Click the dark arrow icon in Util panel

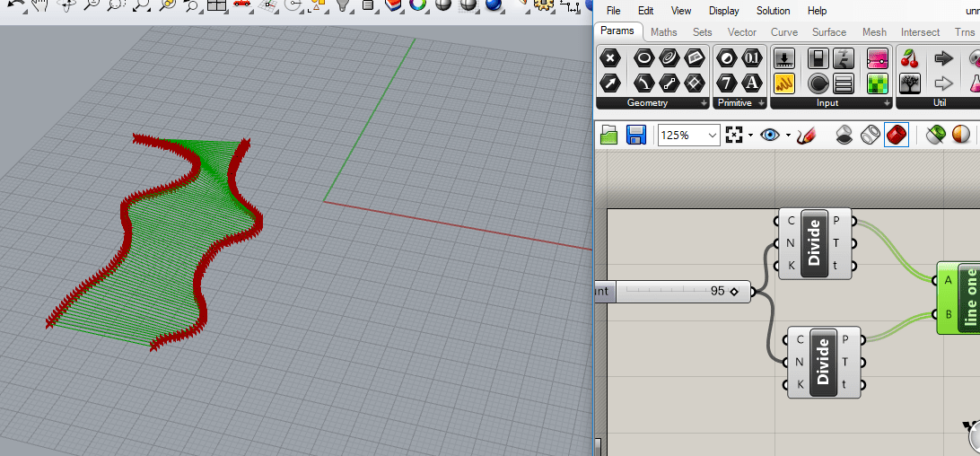(x=944, y=59)
